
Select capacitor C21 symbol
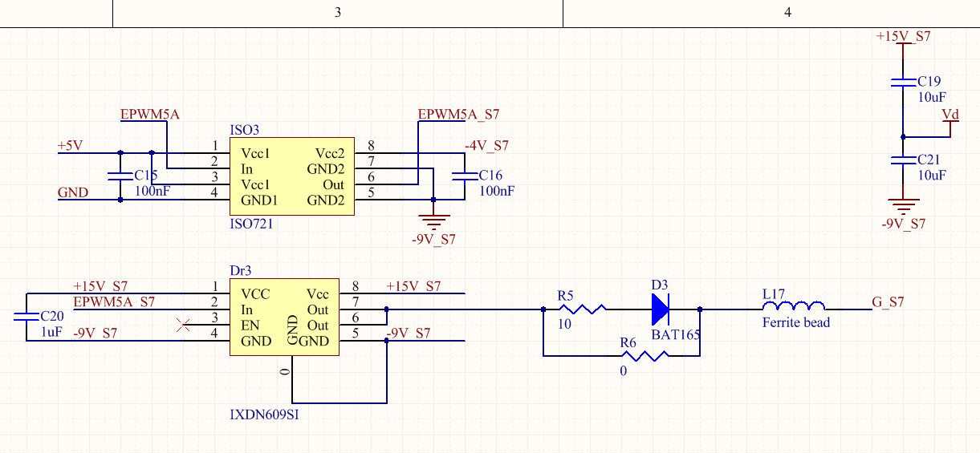point(904,160)
